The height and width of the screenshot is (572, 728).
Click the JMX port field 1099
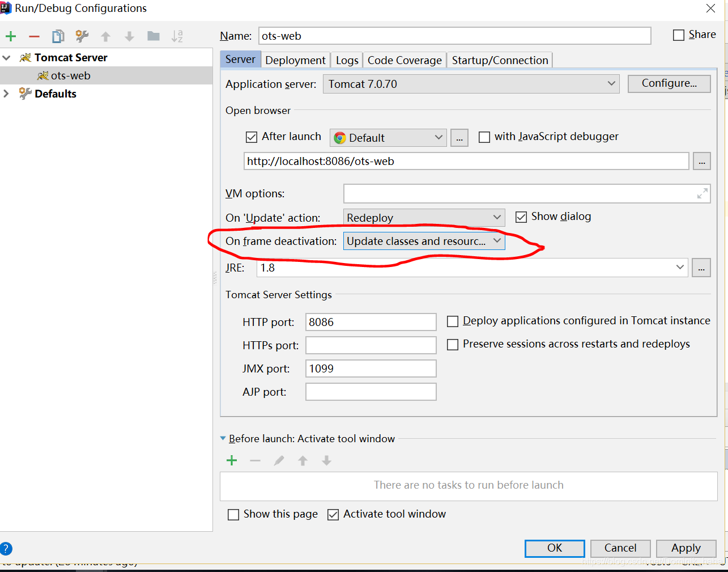click(x=371, y=368)
